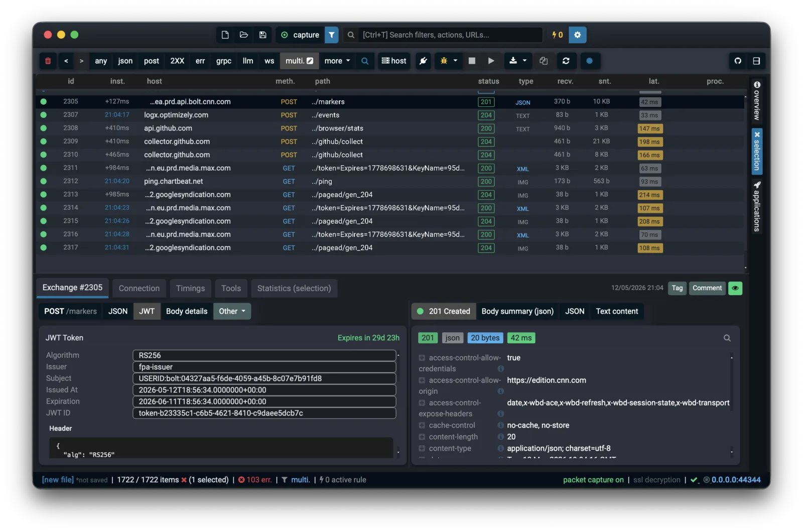Create a new file with the blank-page icon
Screen dimensions: 803x532
(x=225, y=35)
